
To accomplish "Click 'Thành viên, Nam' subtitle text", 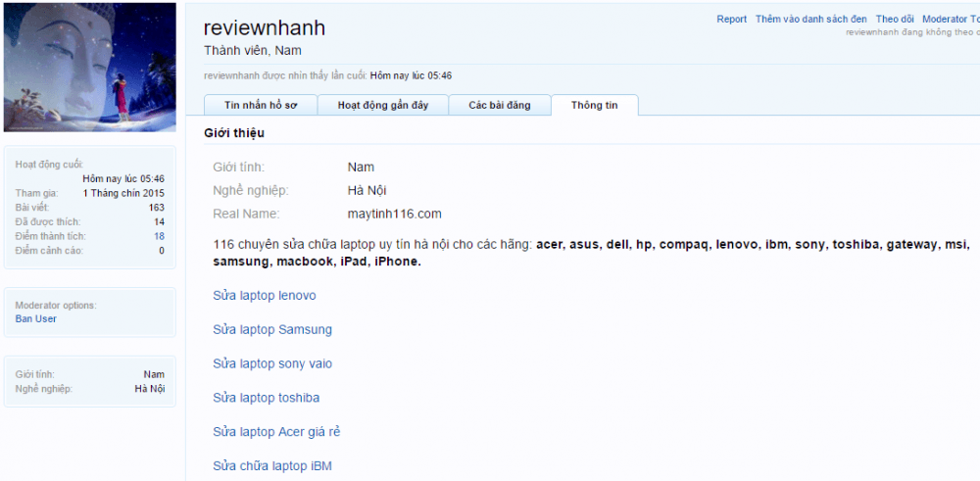I will 253,51.
